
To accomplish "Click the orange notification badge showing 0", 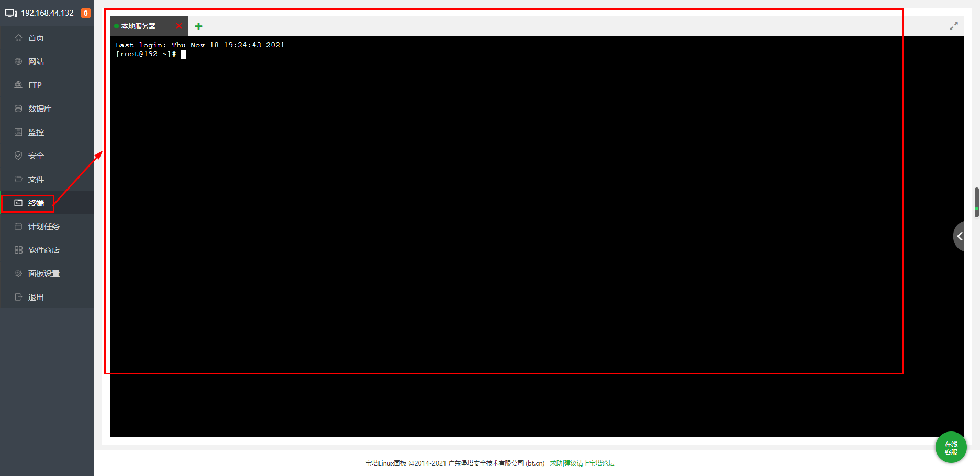I will tap(86, 13).
